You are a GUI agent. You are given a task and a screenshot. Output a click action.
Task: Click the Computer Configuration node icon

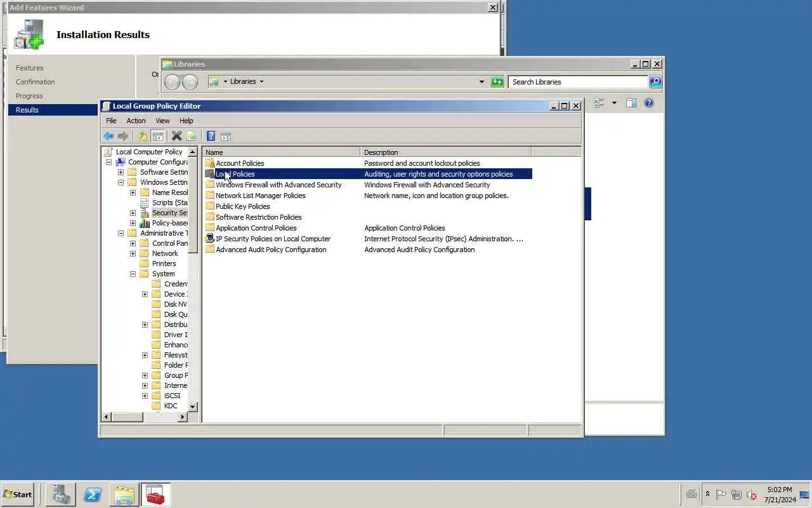click(x=121, y=162)
